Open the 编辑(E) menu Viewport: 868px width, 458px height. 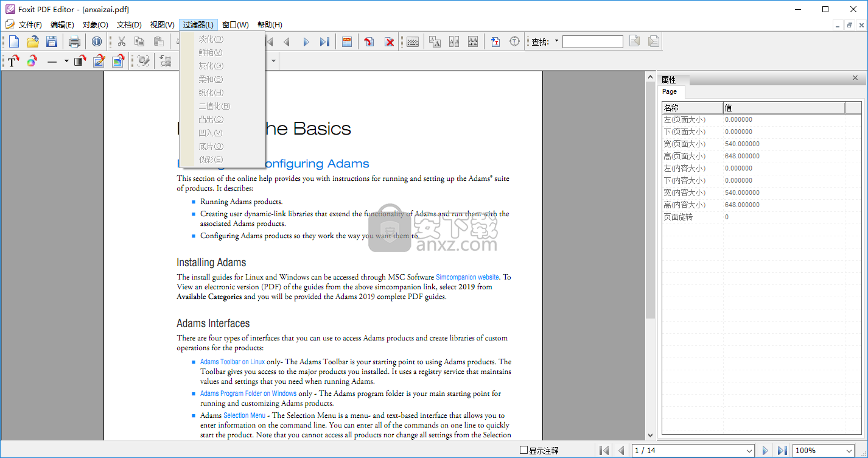click(62, 25)
